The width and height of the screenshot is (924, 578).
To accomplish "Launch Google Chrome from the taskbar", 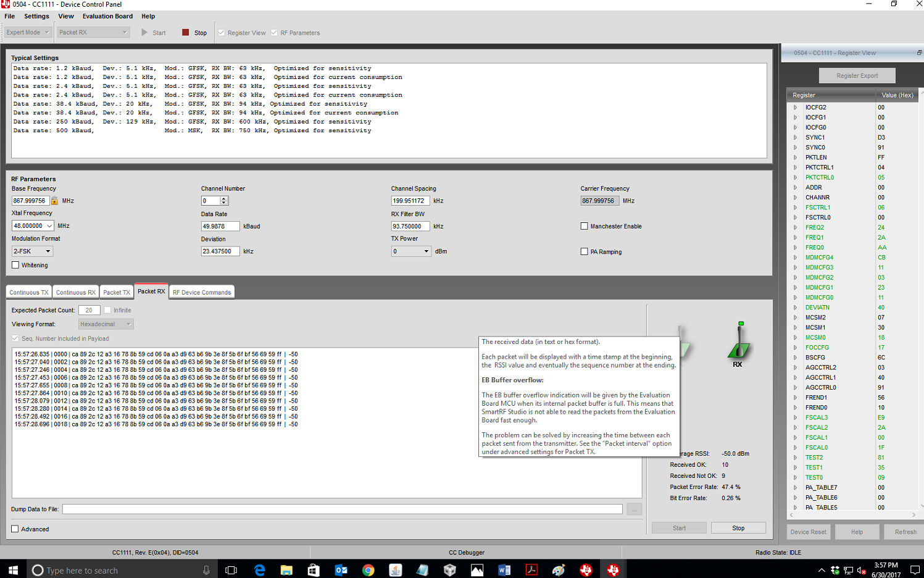I will (x=368, y=570).
